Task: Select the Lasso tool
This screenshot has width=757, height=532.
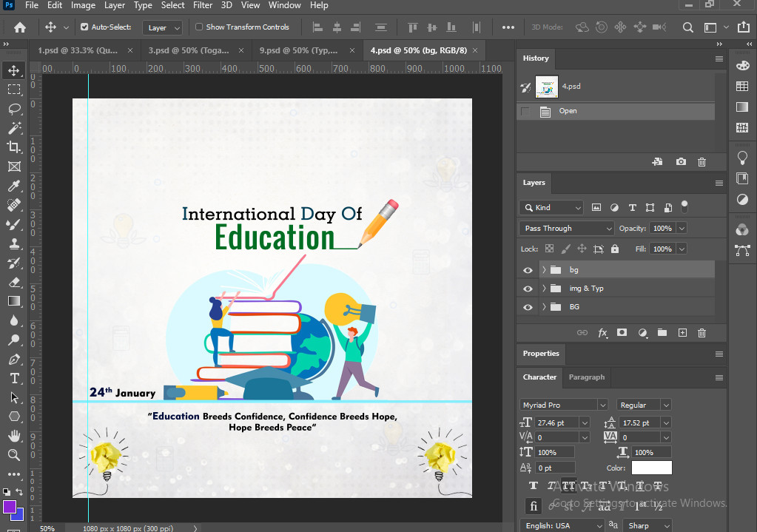Action: pos(14,109)
